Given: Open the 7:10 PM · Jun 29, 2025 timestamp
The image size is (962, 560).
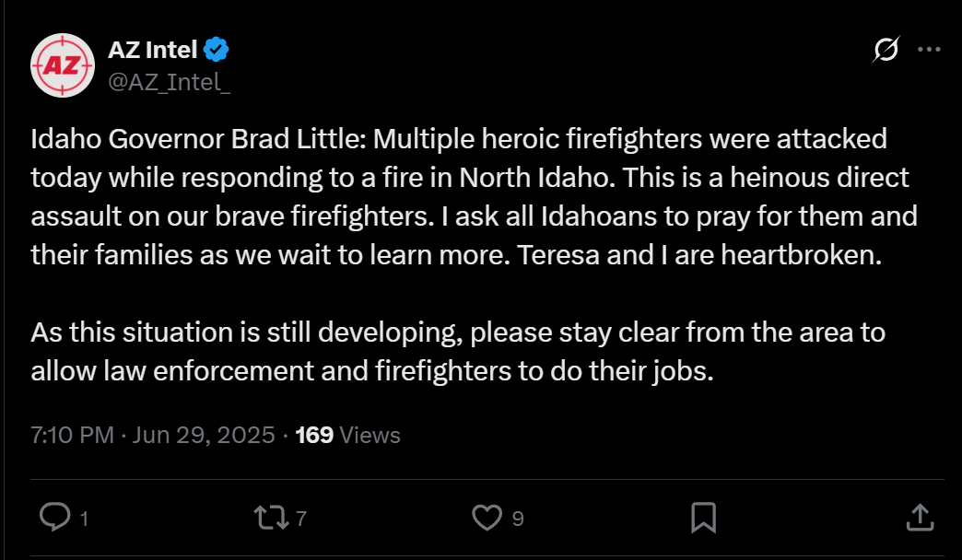Looking at the screenshot, I should [153, 435].
